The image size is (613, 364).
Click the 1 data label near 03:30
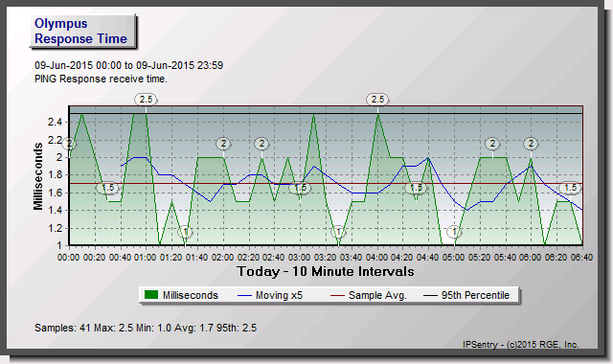(338, 232)
